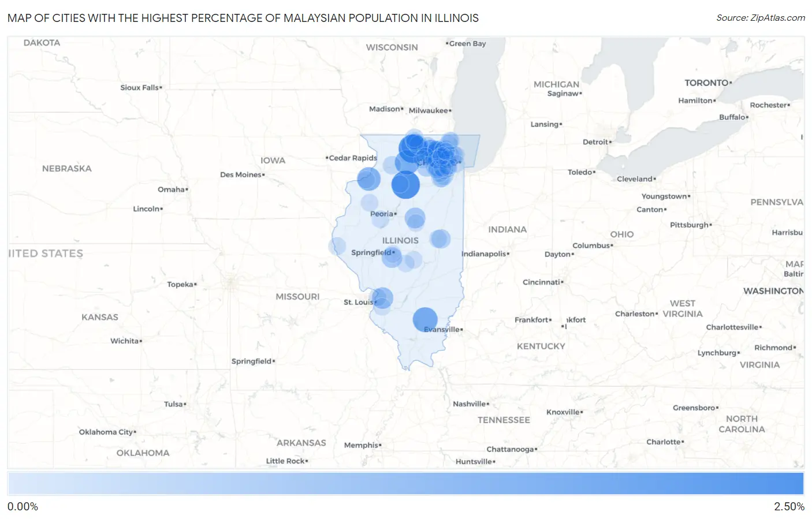Click the Evansville city label
Viewport: 812px width, 519px height.
[x=443, y=329]
